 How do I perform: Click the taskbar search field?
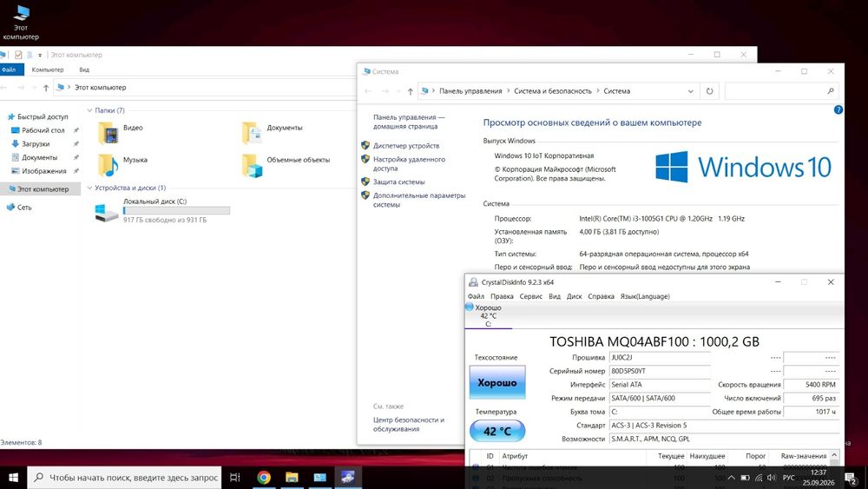point(124,478)
